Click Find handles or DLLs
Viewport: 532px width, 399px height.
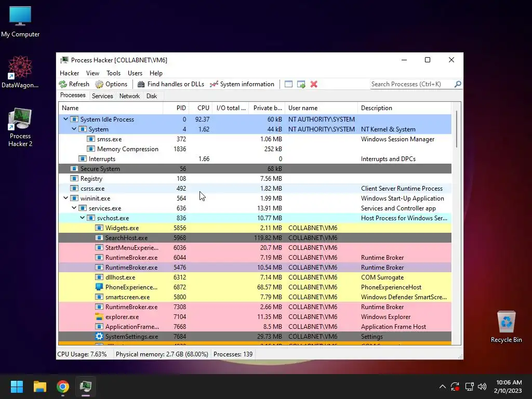pyautogui.click(x=170, y=84)
